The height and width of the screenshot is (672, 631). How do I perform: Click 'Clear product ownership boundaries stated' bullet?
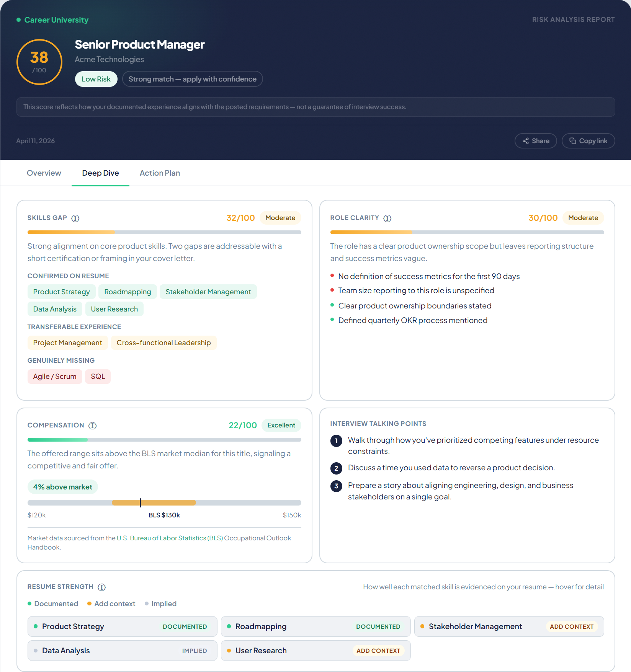coord(411,306)
